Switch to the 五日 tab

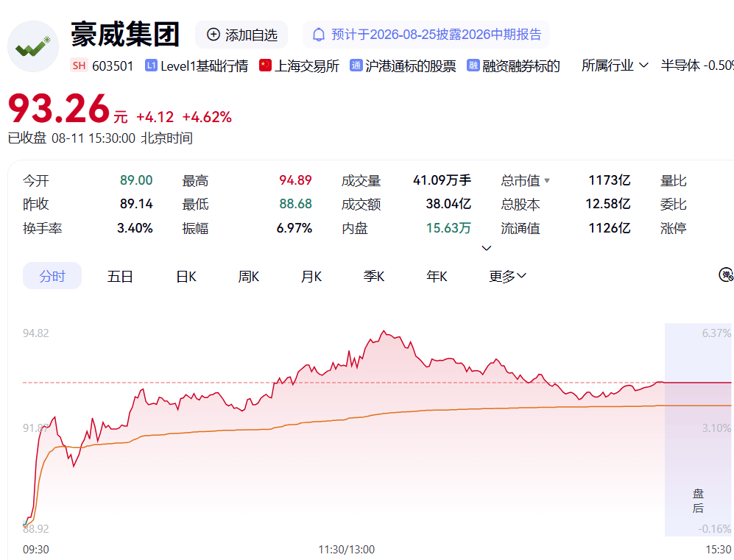point(120,277)
